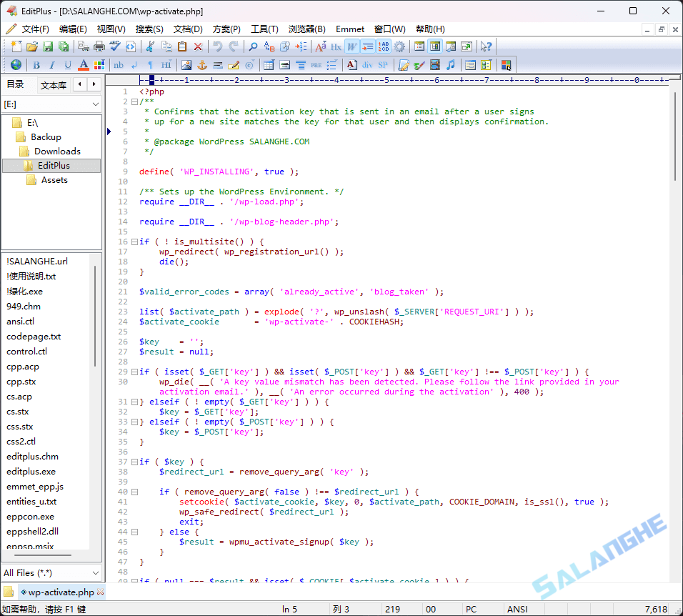Select the browser globe icon

[15, 65]
